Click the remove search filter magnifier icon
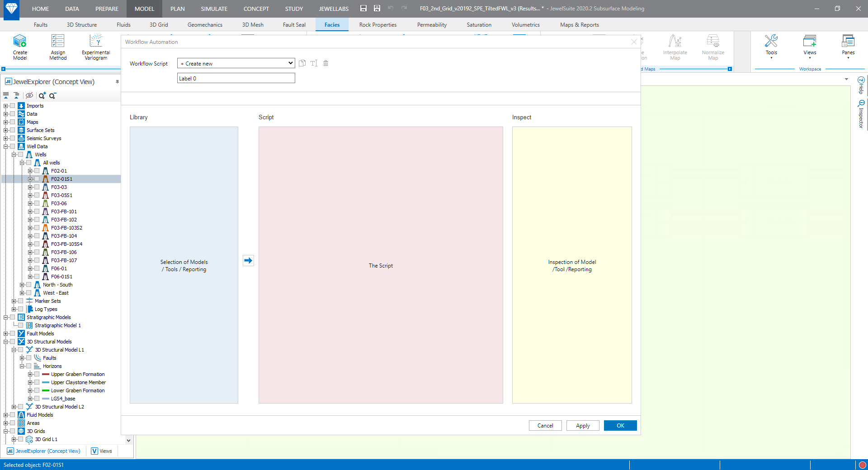The image size is (868, 470). click(52, 95)
